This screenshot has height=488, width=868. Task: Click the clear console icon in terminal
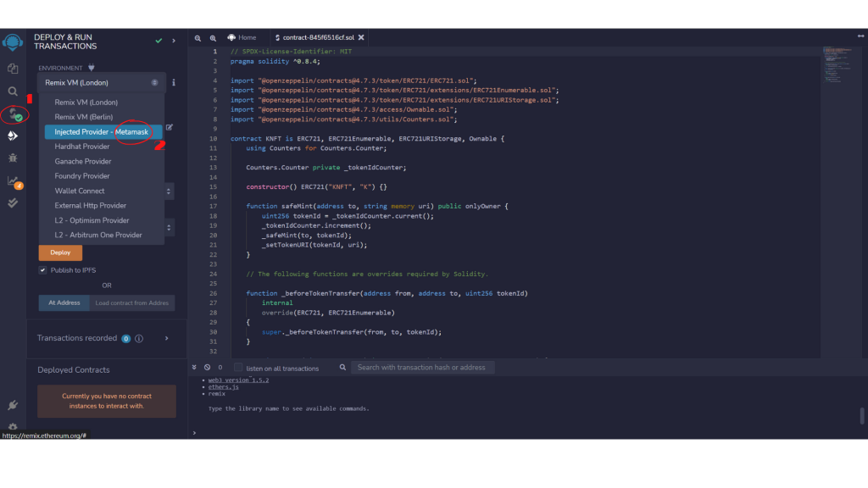click(x=207, y=368)
